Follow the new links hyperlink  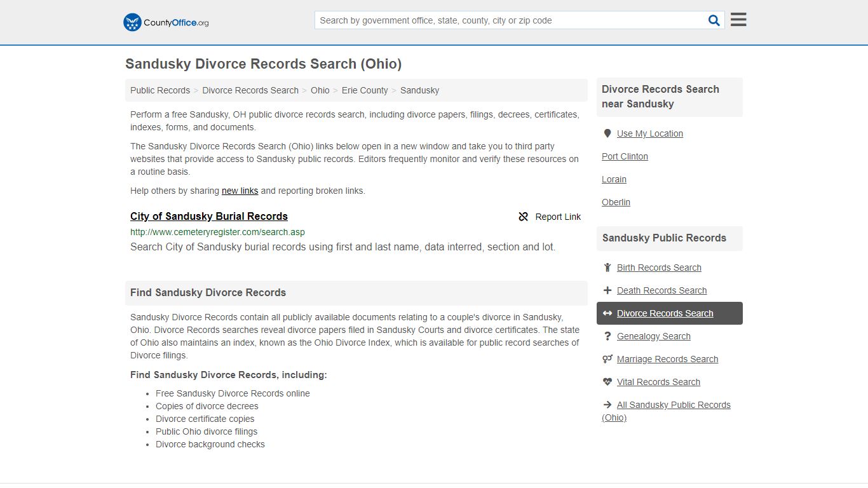click(240, 191)
